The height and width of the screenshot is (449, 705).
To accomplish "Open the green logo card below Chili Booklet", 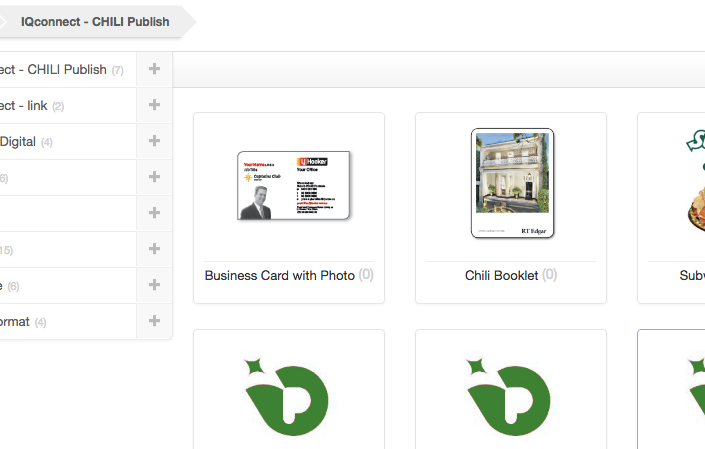I will tap(511, 389).
